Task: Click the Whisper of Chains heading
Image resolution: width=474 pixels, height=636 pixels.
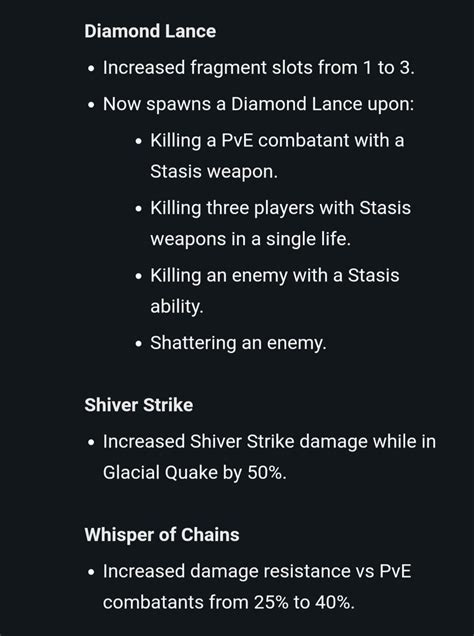Action: tap(162, 535)
